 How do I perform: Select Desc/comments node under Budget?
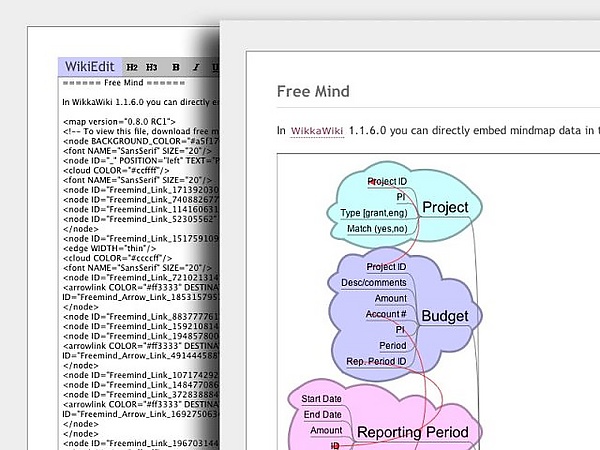tap(373, 283)
